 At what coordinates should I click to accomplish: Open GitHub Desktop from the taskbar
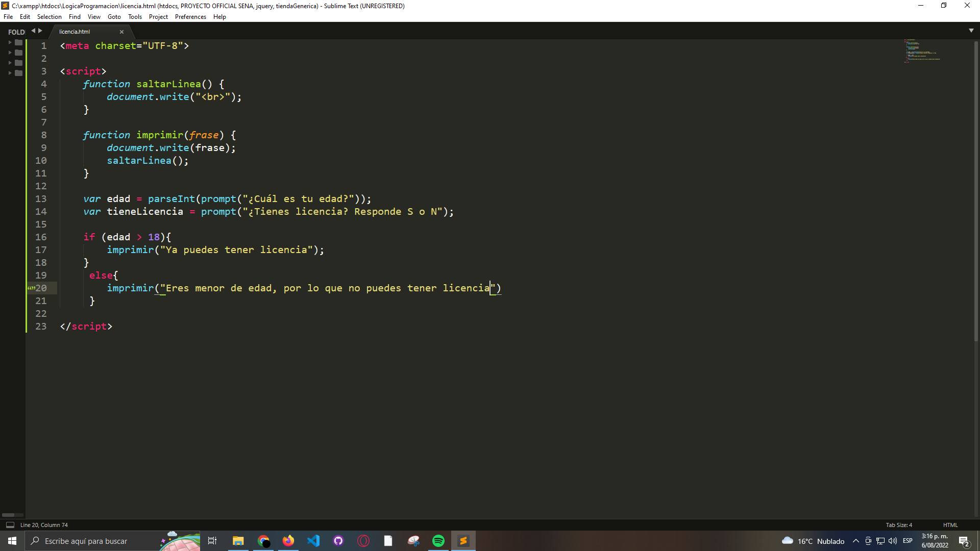click(x=338, y=541)
